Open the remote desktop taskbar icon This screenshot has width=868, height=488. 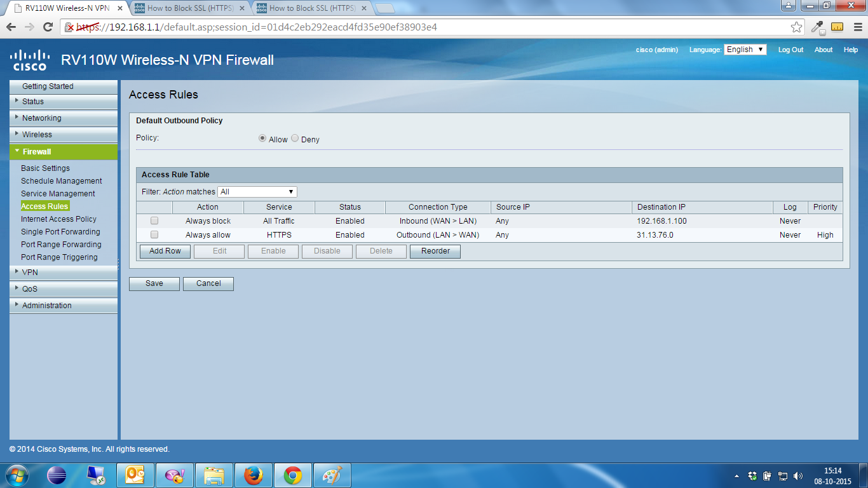[x=96, y=475]
